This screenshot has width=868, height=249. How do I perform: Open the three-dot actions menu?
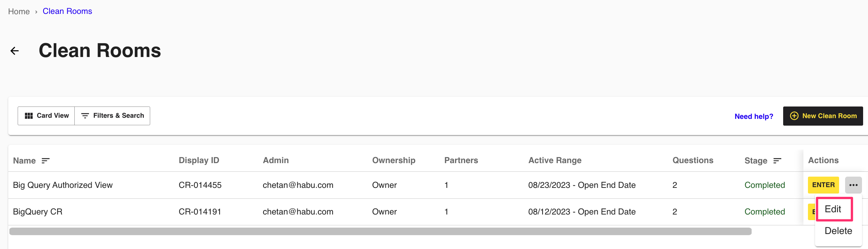(853, 185)
